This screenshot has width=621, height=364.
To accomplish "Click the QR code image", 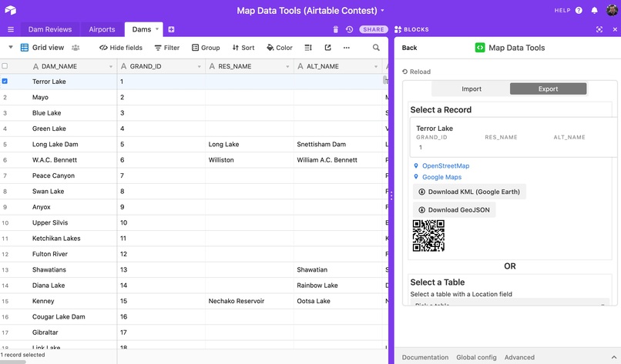I will [428, 235].
